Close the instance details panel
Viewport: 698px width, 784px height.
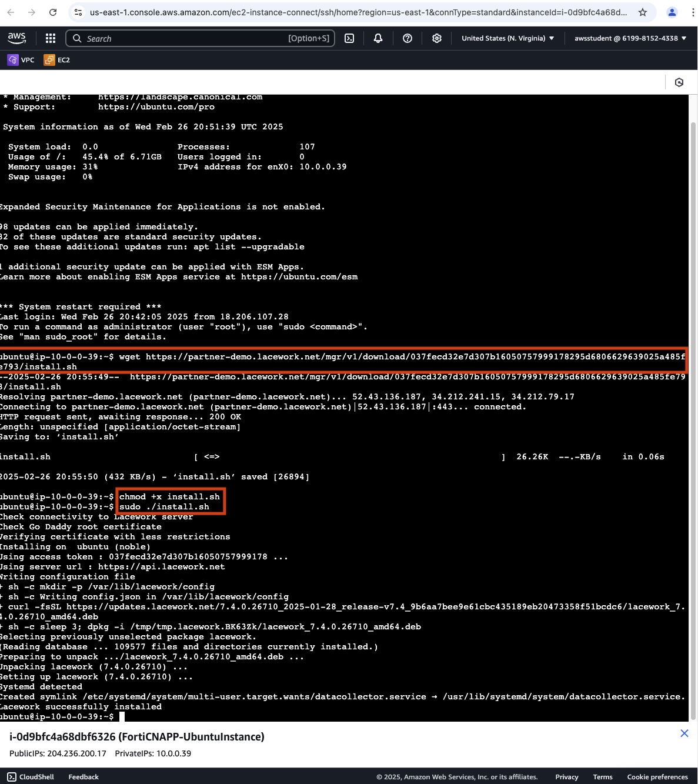[684, 733]
